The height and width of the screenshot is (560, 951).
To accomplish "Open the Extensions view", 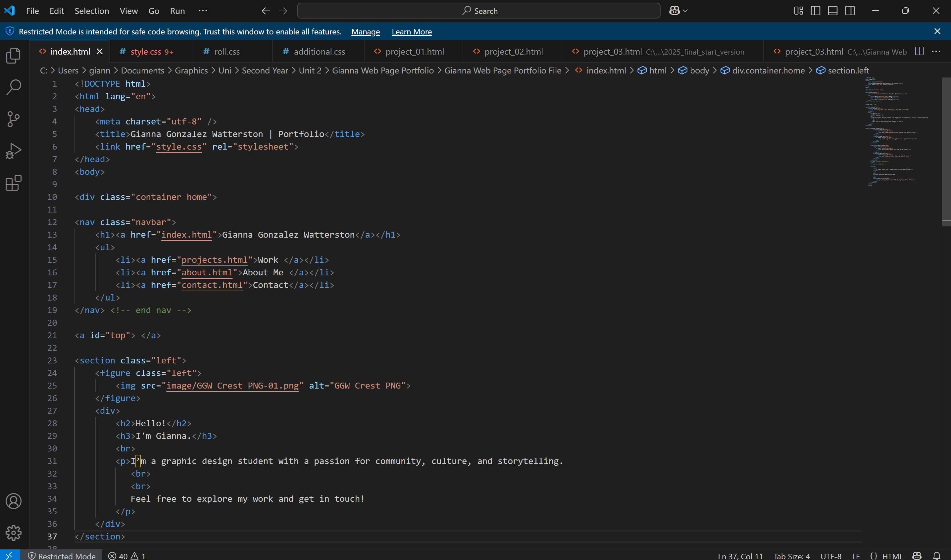I will [14, 183].
